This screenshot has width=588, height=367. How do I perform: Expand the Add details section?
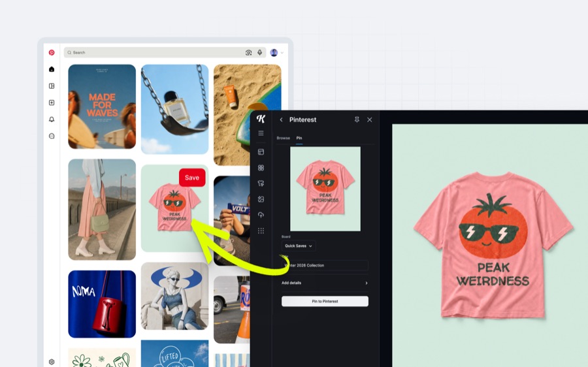[325, 283]
